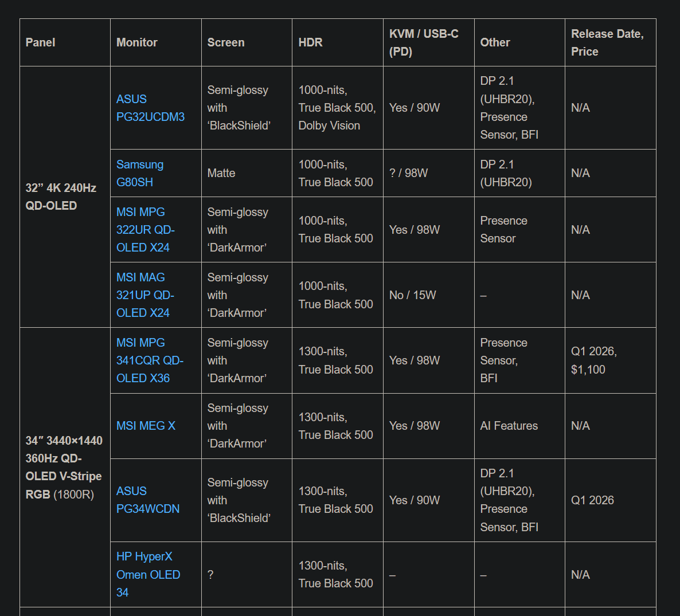
Task: Click the Monitor column header
Action: coord(136,42)
